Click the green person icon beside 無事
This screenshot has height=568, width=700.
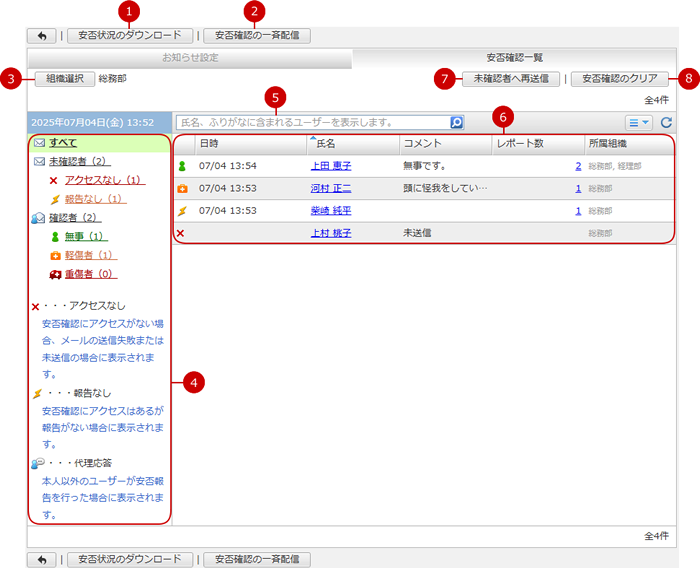tap(55, 237)
